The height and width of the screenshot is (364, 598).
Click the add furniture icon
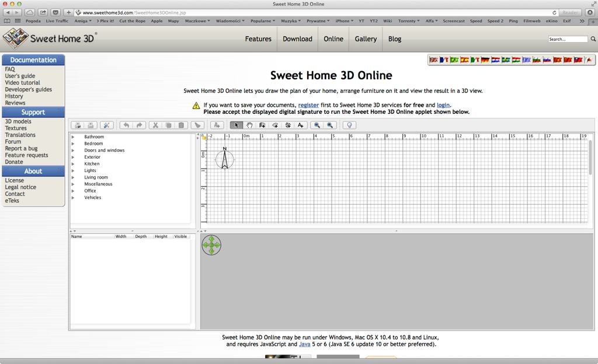point(217,125)
